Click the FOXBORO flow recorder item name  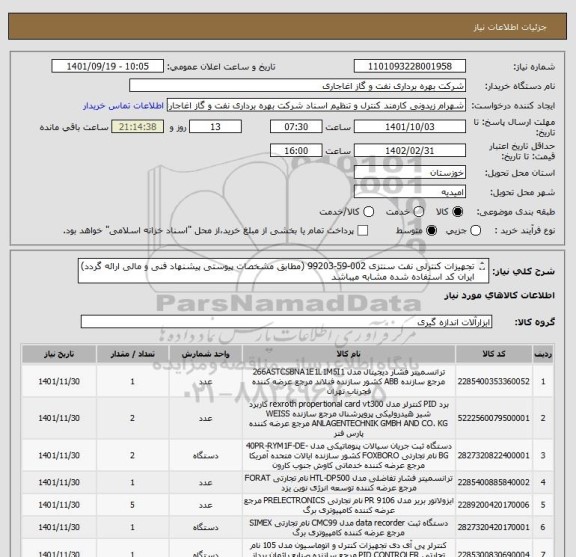(x=349, y=456)
